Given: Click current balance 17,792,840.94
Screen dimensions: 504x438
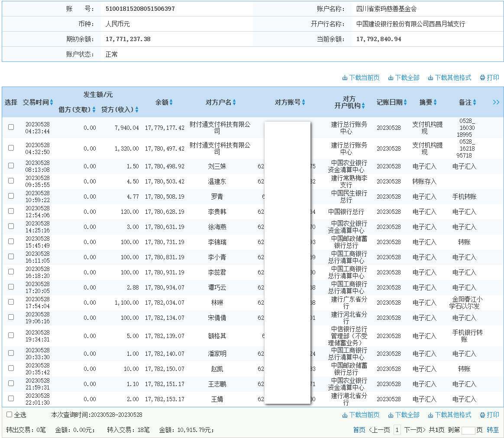Looking at the screenshot, I should (378, 39).
